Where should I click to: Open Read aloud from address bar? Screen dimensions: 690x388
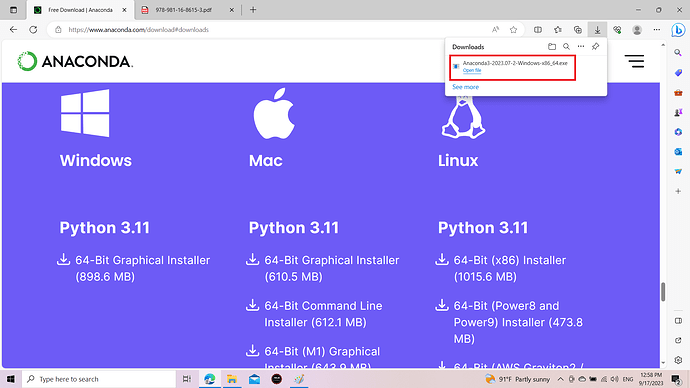495,29
